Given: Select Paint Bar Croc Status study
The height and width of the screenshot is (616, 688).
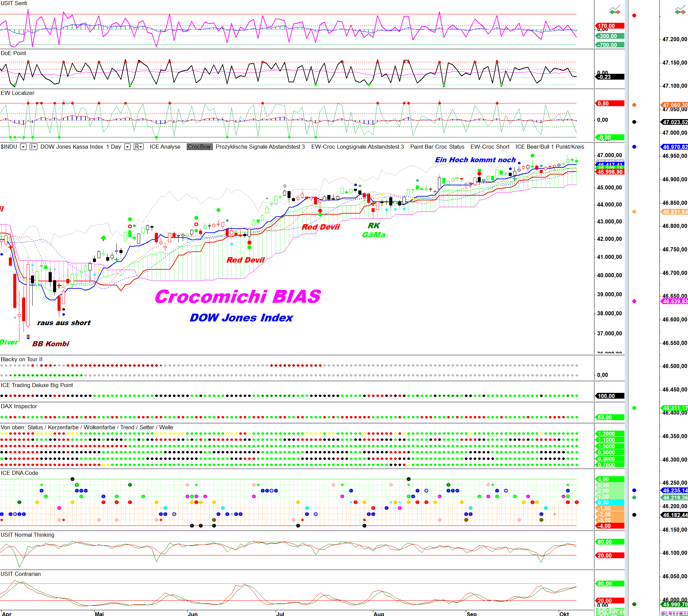Looking at the screenshot, I should tap(437, 147).
